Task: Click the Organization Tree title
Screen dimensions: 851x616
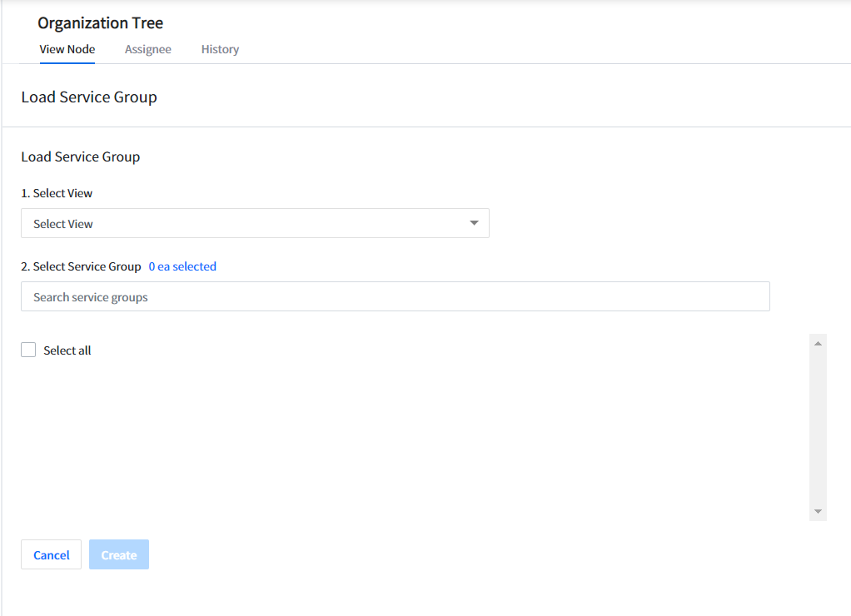Action: pos(100,23)
